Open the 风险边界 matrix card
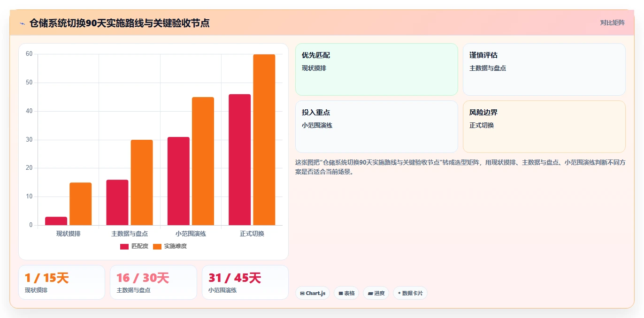 [x=544, y=127]
